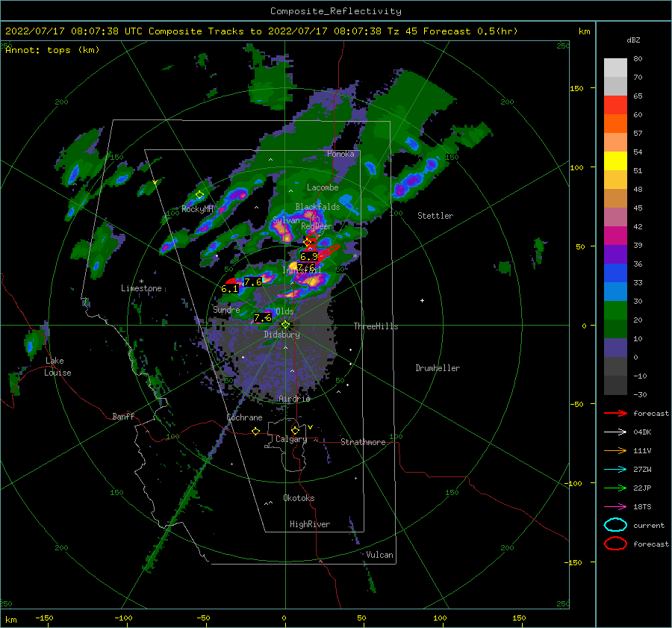Click the blue 36 dBZ color swatch
The height and width of the screenshot is (628, 672).
[615, 273]
